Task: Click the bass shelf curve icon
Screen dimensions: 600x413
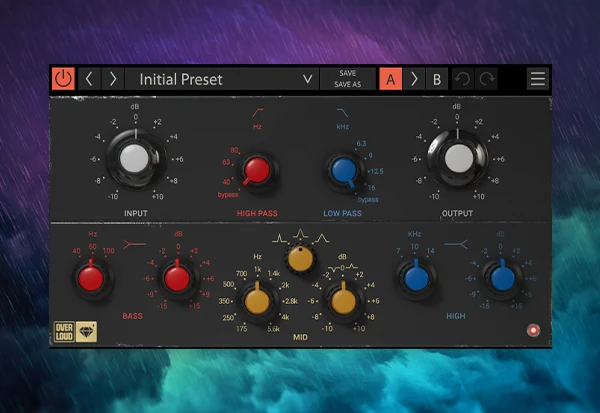Action: click(134, 244)
